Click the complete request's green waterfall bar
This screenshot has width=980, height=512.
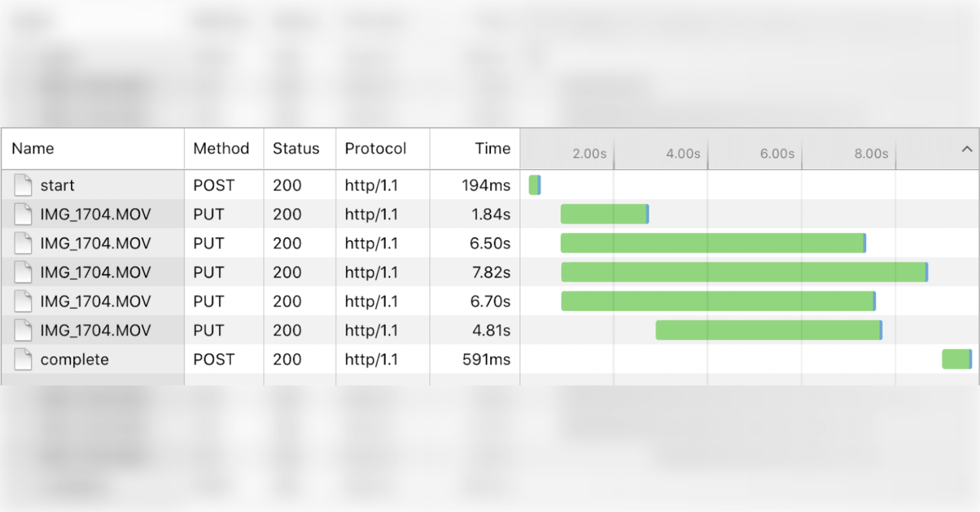coord(956,359)
